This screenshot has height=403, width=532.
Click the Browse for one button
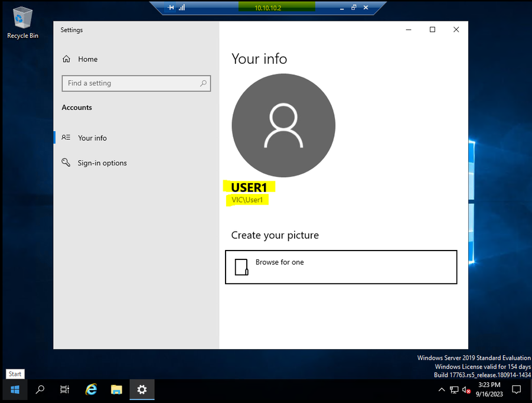pos(341,267)
